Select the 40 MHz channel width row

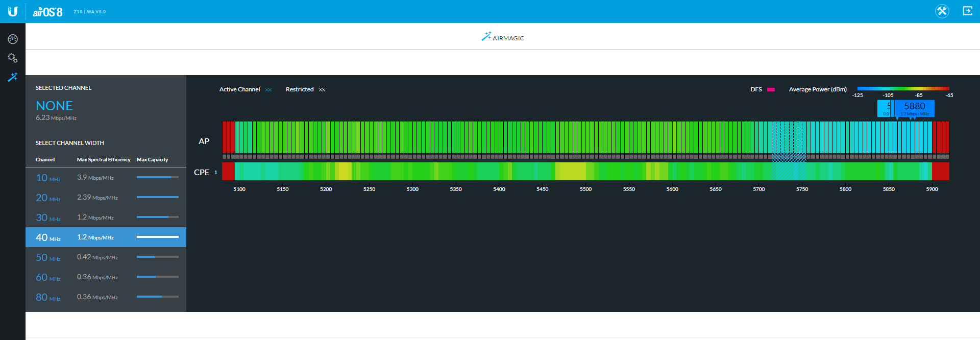click(106, 237)
